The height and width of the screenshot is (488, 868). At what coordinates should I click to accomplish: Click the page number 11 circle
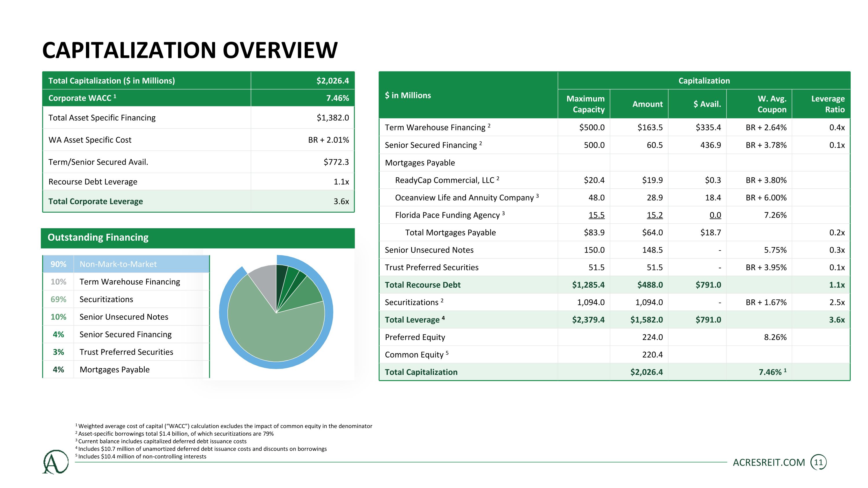coord(818,463)
